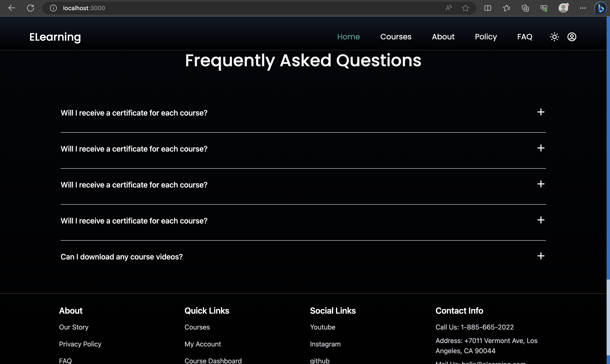Open the browser Settings and more menu
610x364 pixels.
click(x=583, y=8)
